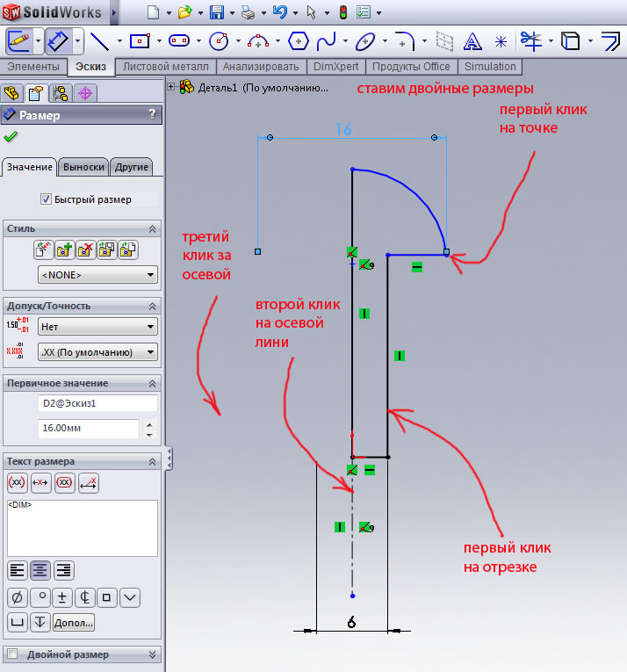Select center text justification button

[40, 570]
